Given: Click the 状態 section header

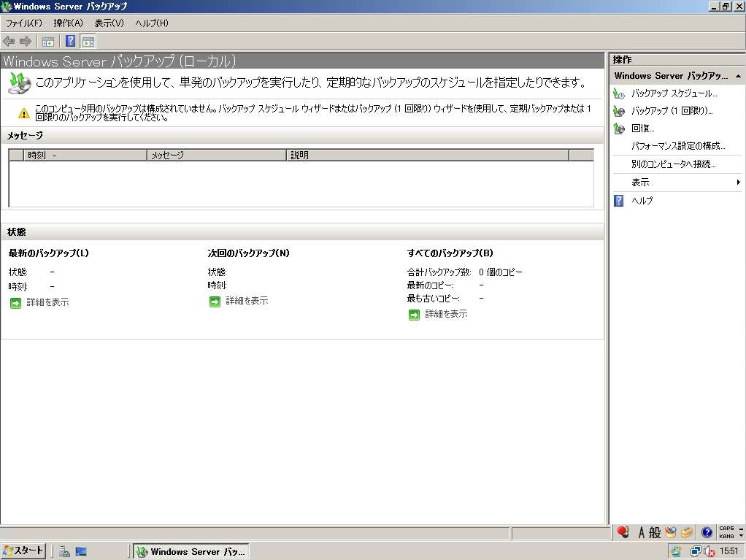Looking at the screenshot, I should [303, 231].
